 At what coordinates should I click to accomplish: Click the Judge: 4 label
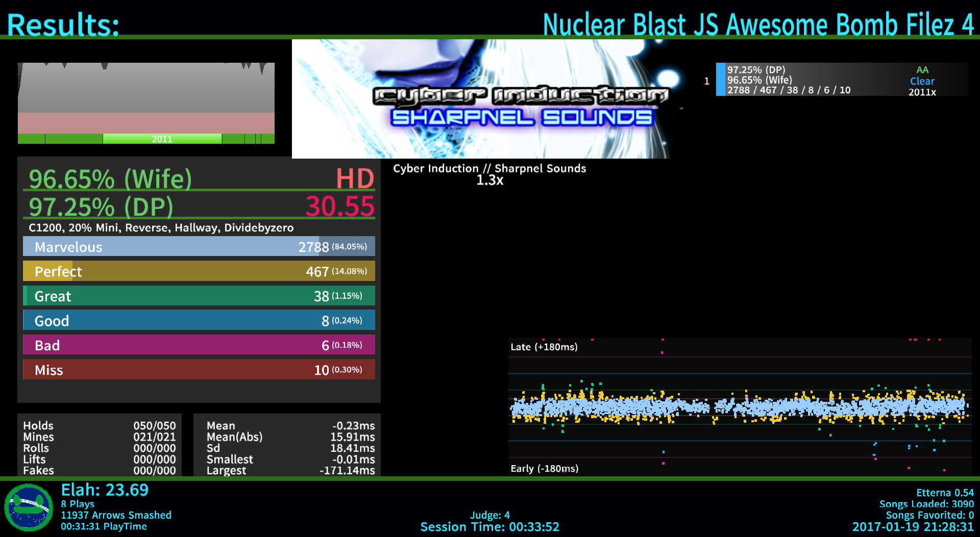tap(489, 515)
